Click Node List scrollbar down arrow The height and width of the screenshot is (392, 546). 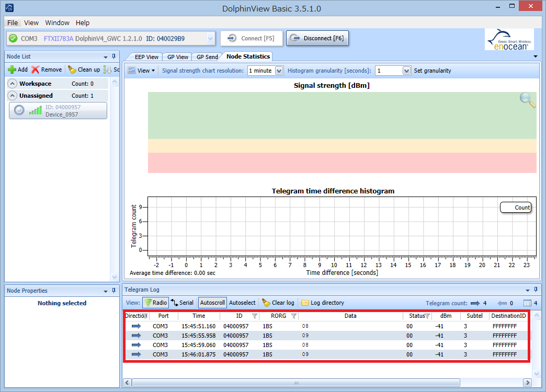(115, 277)
